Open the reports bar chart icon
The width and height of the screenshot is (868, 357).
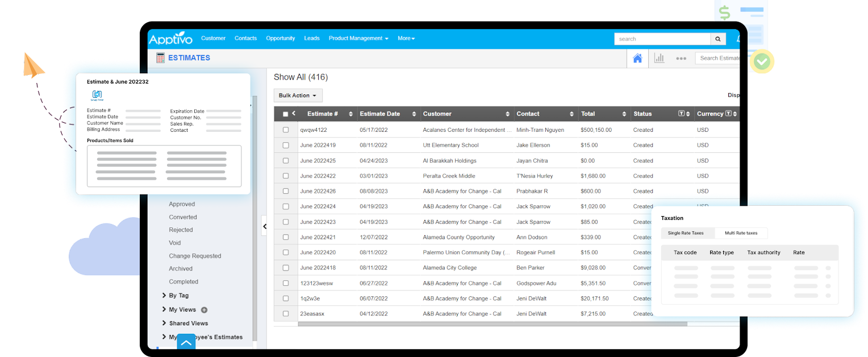pos(659,58)
